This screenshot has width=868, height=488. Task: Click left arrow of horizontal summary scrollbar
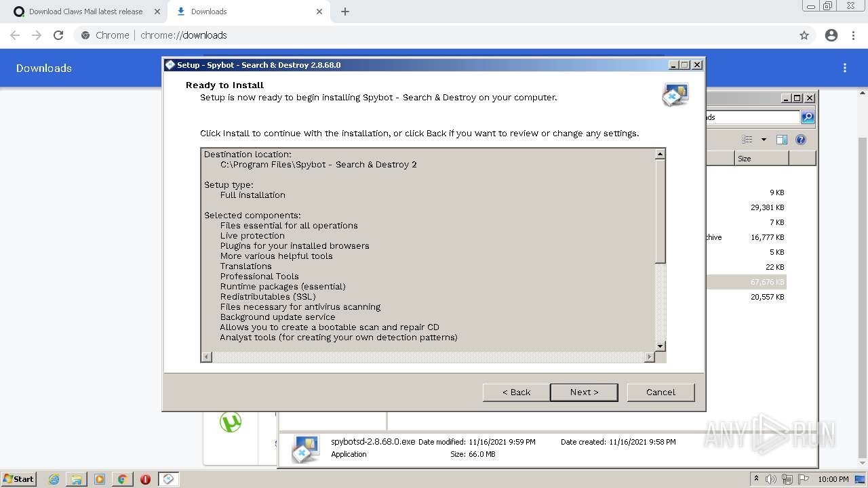tap(207, 357)
